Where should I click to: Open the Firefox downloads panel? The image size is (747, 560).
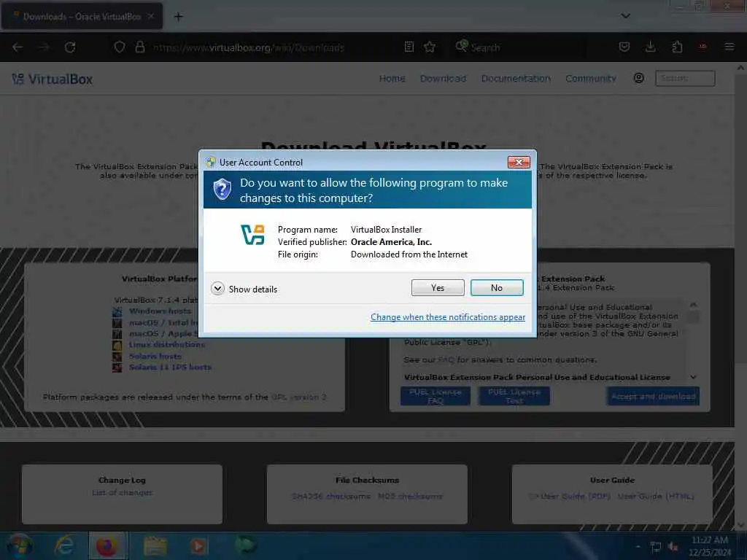point(650,47)
